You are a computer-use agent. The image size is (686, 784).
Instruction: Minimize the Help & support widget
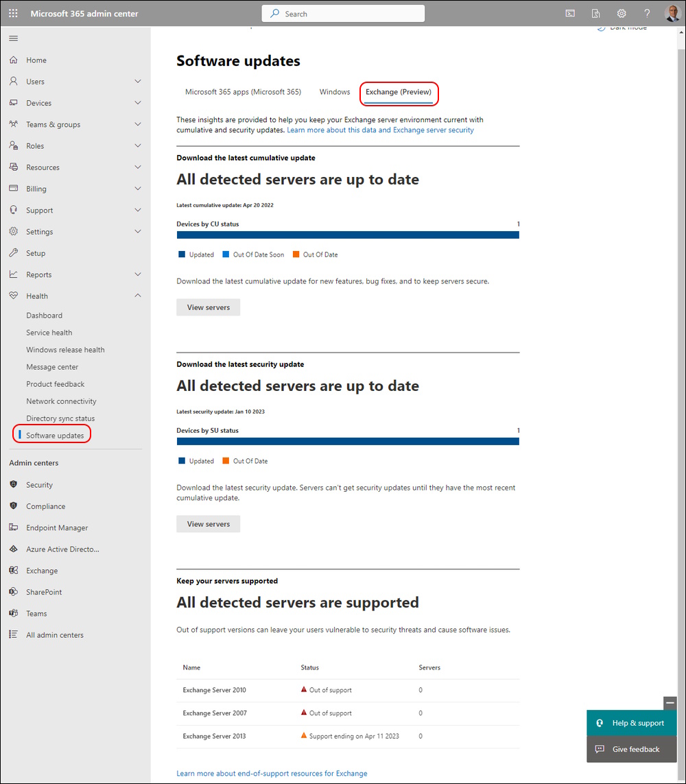[x=670, y=703]
